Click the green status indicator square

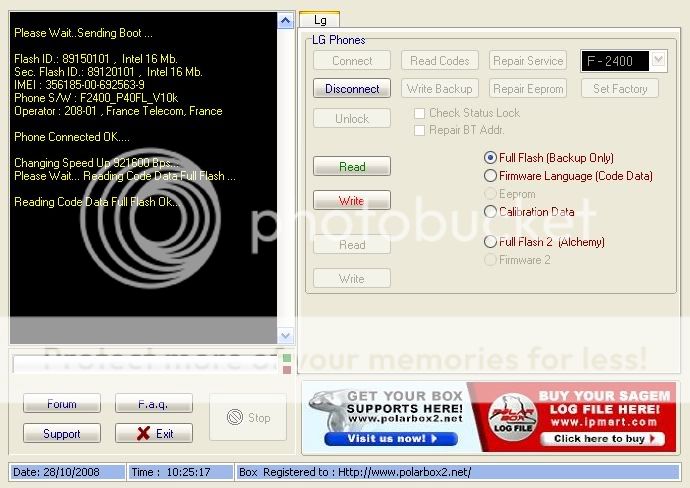click(x=287, y=358)
